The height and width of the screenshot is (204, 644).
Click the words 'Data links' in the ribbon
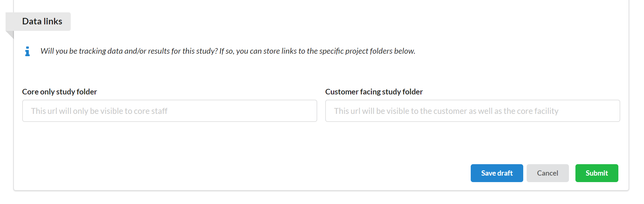point(42,22)
